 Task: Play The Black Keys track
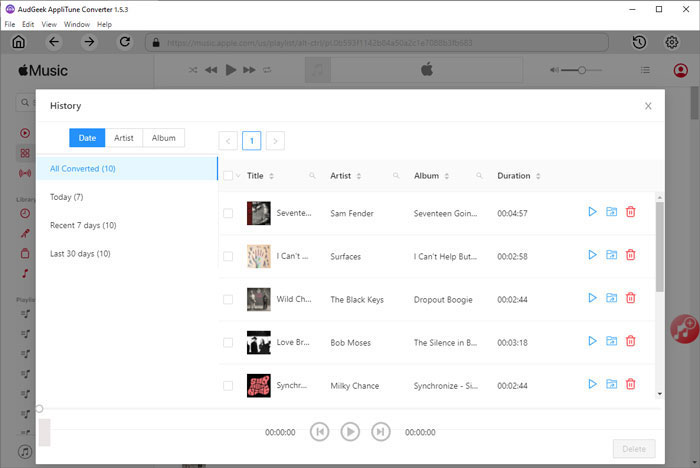point(592,298)
